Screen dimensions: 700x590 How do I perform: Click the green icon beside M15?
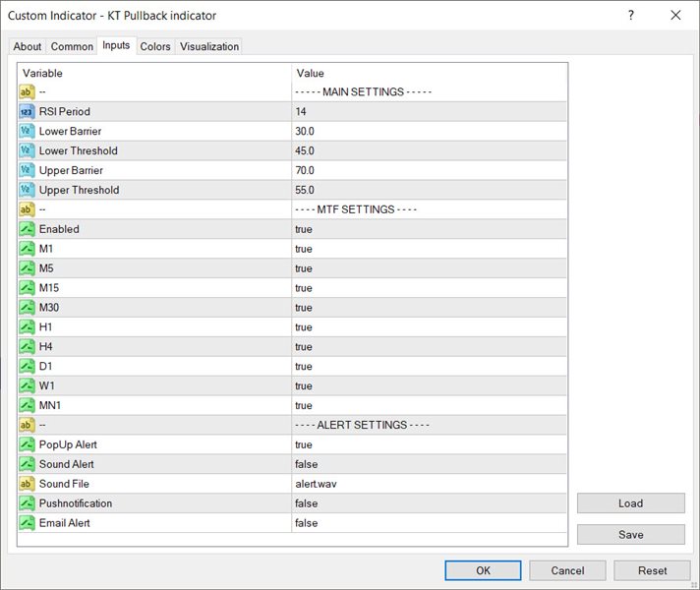coord(27,288)
